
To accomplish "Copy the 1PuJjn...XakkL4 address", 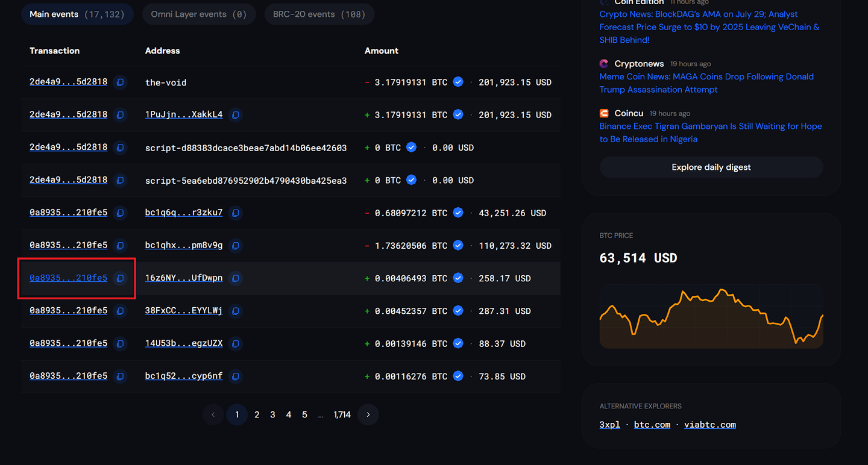I will 236,115.
